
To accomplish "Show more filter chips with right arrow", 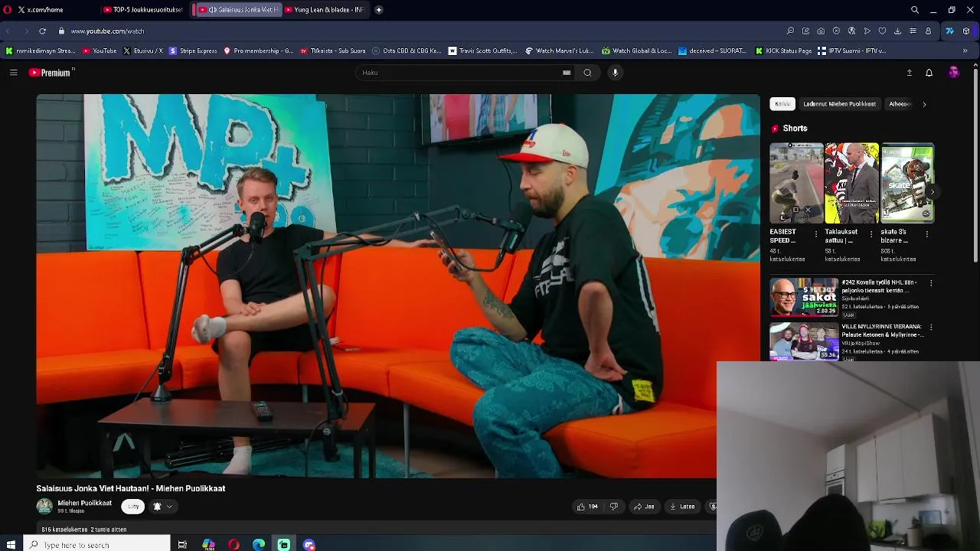I will click(x=924, y=104).
